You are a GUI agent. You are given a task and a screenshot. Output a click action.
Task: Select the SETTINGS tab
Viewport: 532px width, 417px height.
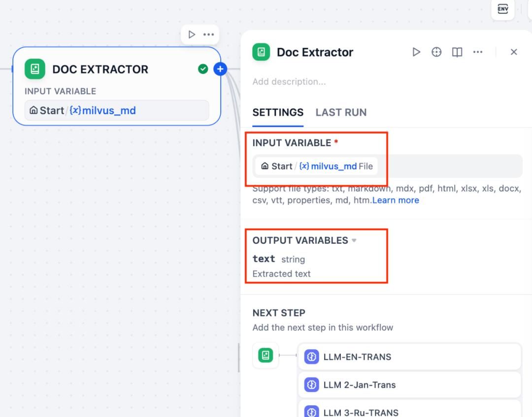click(278, 112)
